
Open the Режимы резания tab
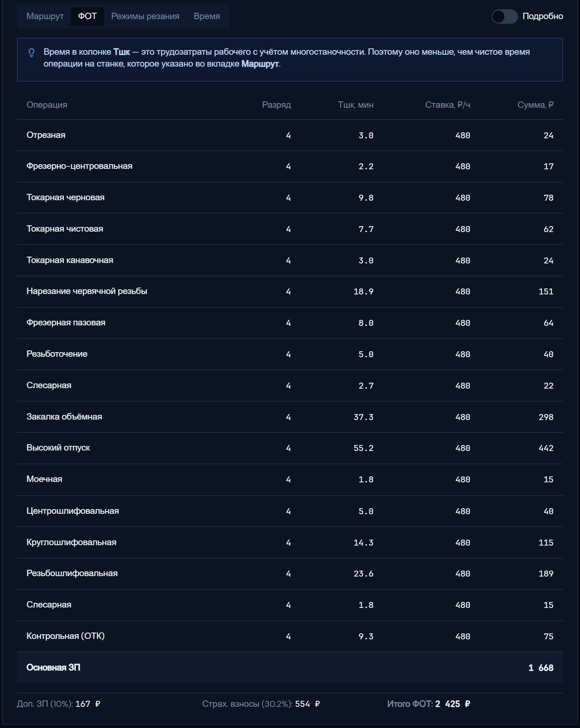(145, 17)
